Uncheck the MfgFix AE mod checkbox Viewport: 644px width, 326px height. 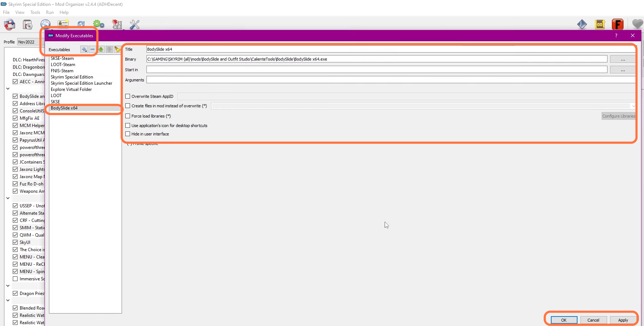point(15,118)
